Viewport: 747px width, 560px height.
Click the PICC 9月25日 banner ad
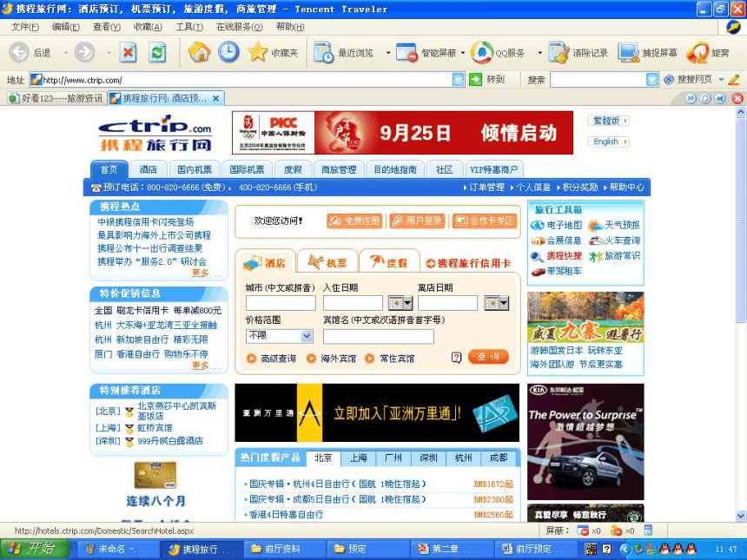[x=402, y=133]
